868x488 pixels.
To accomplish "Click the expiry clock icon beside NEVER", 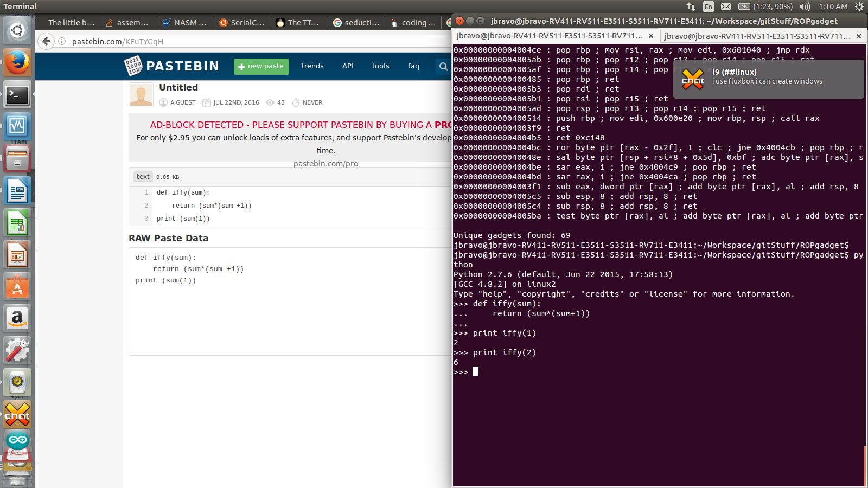I will point(296,102).
